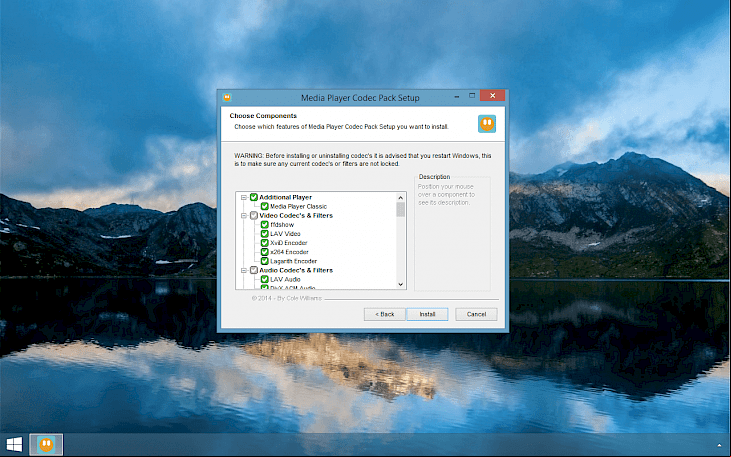The height and width of the screenshot is (457, 731).
Task: Click the orange logo in the header
Action: pos(487,124)
